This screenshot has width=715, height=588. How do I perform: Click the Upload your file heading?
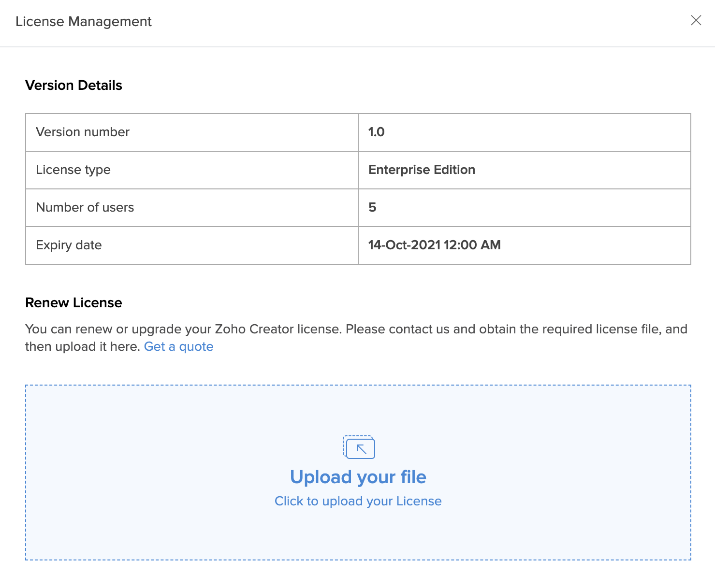pyautogui.click(x=358, y=477)
